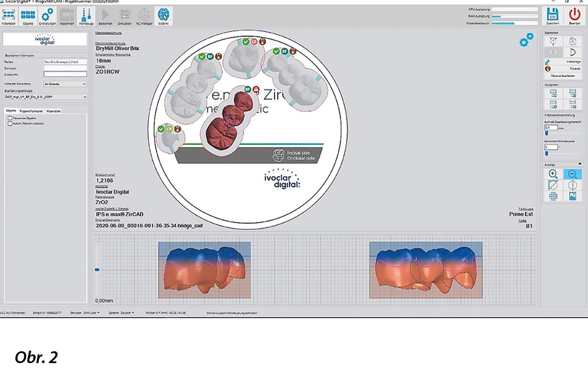Click the DryMill Oliver Brix machine name
The width and height of the screenshot is (588, 375).
click(118, 48)
